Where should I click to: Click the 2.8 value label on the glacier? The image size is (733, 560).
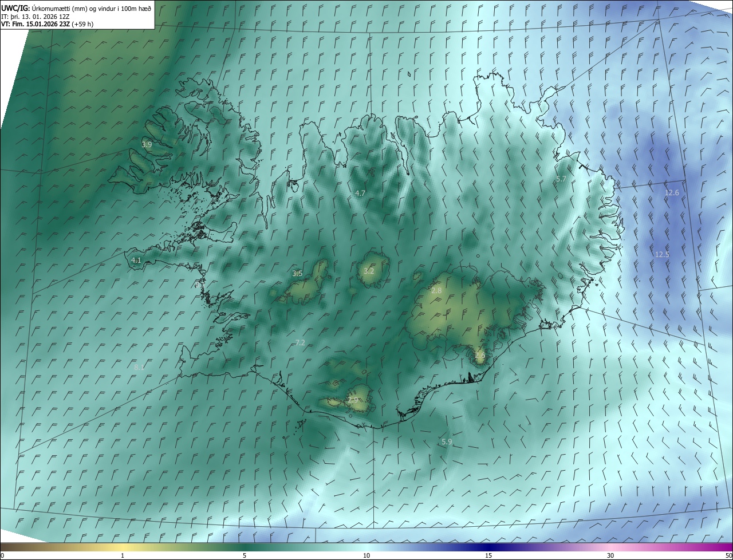(436, 291)
